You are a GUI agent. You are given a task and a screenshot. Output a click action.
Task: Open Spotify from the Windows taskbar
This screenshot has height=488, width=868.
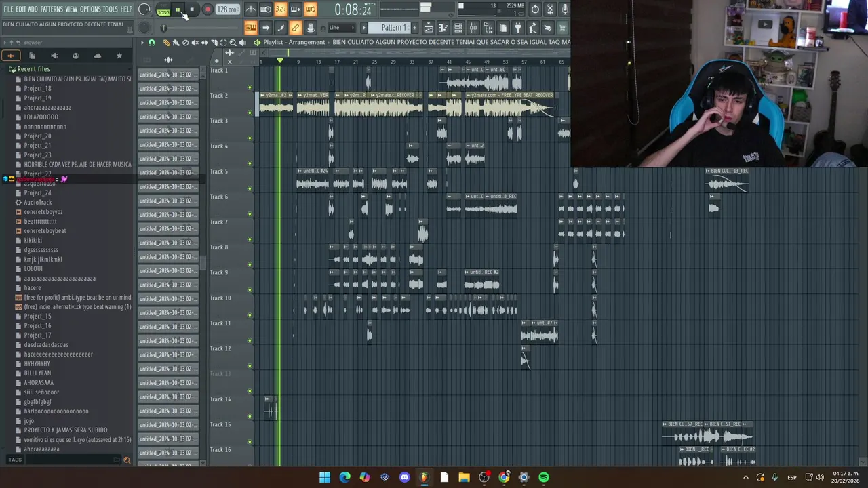[544, 477]
